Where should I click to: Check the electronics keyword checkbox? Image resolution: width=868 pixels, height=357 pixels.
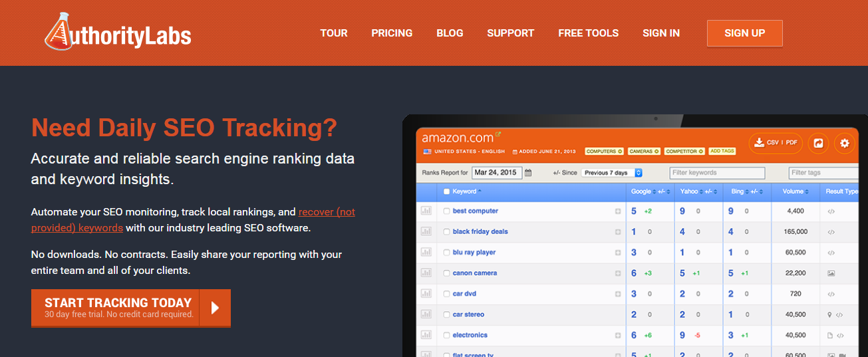coord(447,336)
